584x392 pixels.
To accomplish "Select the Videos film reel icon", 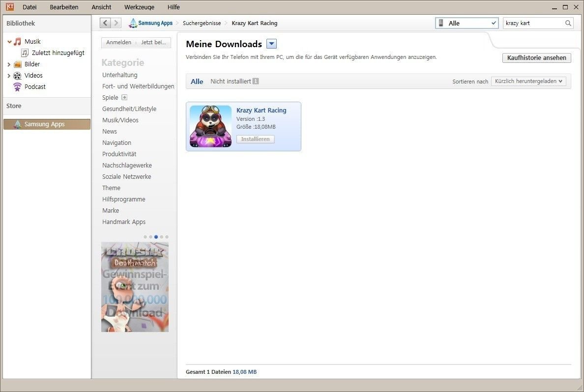I will click(18, 76).
